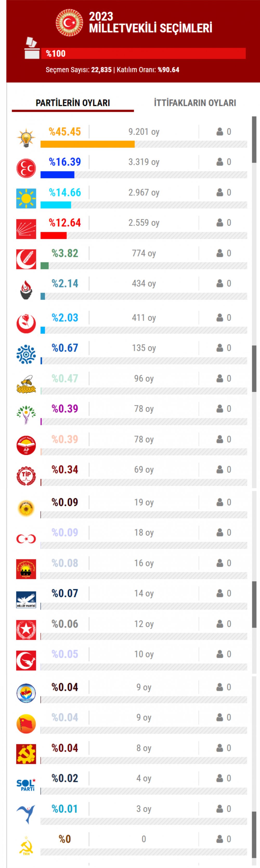Click the orange %45.45 vote bar
This screenshot has width=260, height=868.
(87, 144)
